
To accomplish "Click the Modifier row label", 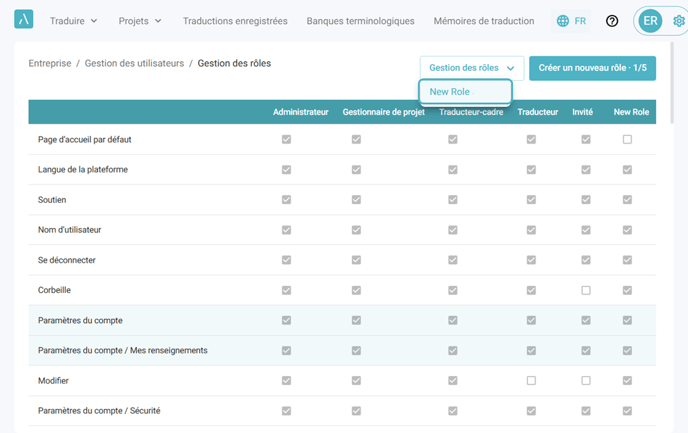I will (x=53, y=380).
